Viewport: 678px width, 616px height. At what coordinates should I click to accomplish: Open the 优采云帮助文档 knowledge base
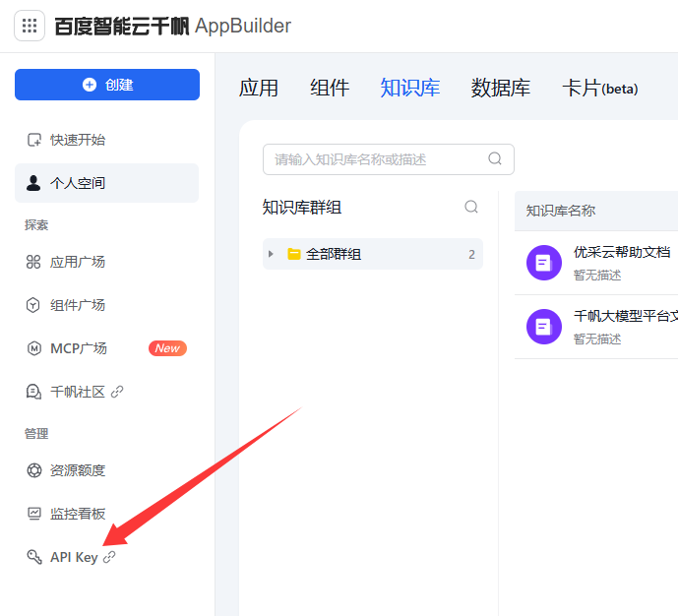pyautogui.click(x=621, y=252)
